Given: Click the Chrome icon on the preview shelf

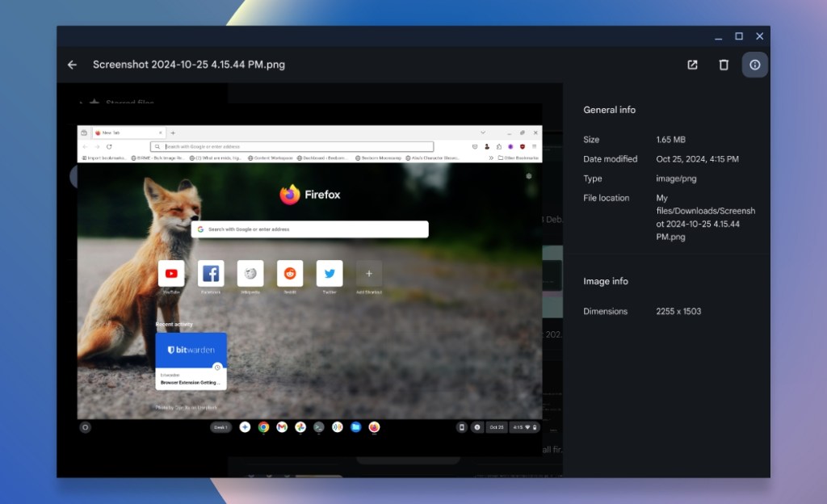Looking at the screenshot, I should click(263, 427).
